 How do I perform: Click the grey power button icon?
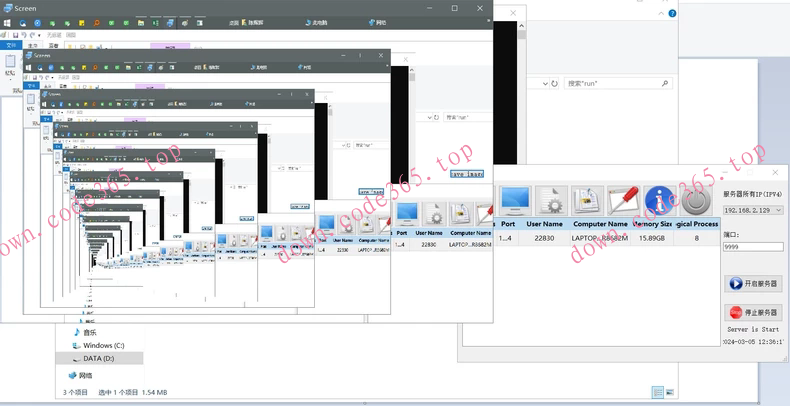pyautogui.click(x=696, y=200)
